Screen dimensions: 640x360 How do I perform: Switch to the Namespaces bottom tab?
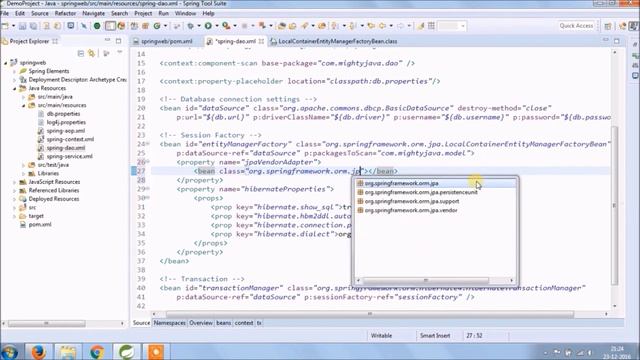point(169,323)
